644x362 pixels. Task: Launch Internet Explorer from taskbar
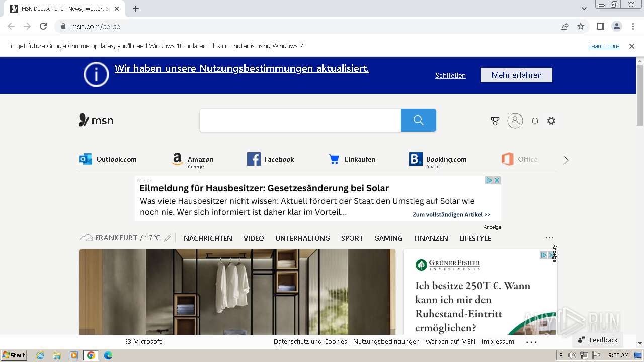click(x=40, y=355)
